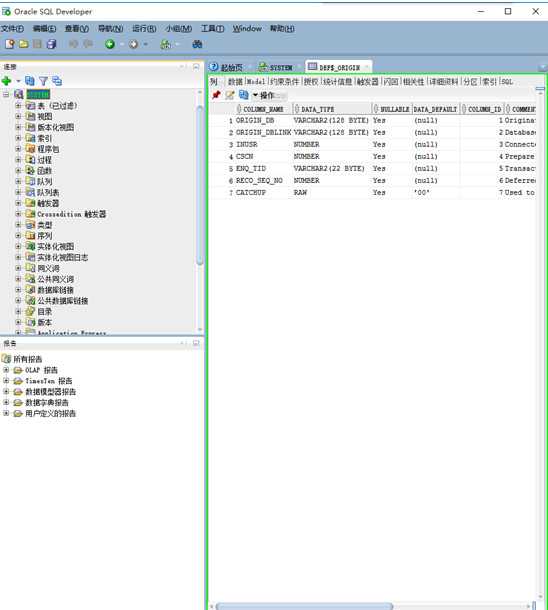This screenshot has height=610, width=548.
Task: Click the Schema Browser icon beside the filter
Action: tap(57, 81)
